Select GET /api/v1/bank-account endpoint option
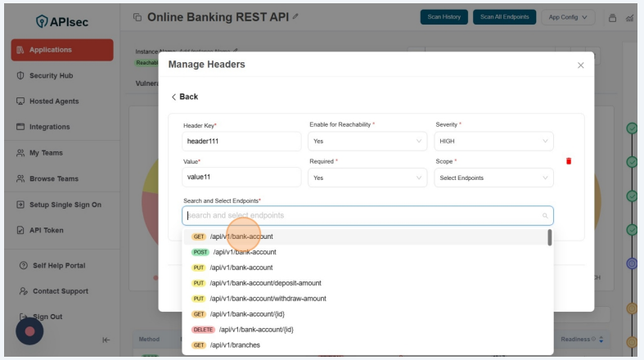The image size is (644, 360). (x=241, y=236)
